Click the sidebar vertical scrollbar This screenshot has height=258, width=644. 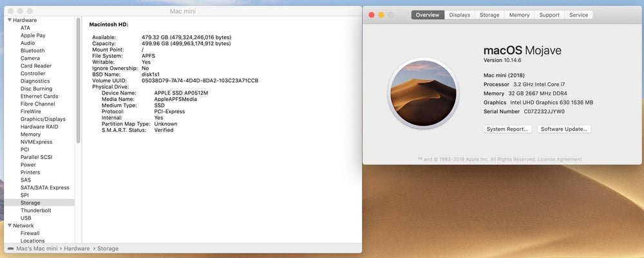coord(78,80)
